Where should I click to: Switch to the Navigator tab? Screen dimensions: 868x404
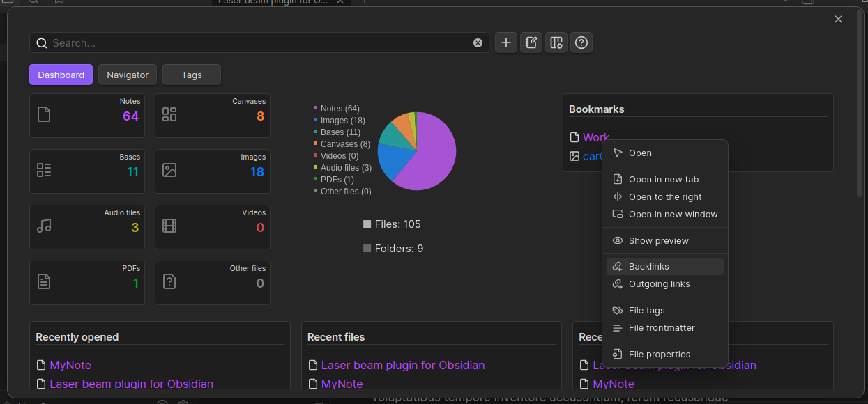(x=127, y=75)
